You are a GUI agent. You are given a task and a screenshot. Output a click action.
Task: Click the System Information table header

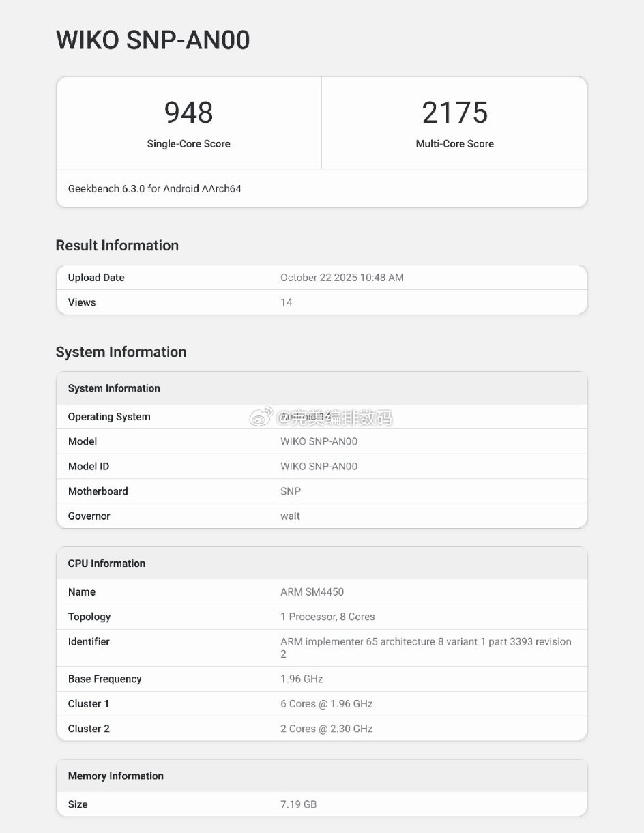[114, 388]
